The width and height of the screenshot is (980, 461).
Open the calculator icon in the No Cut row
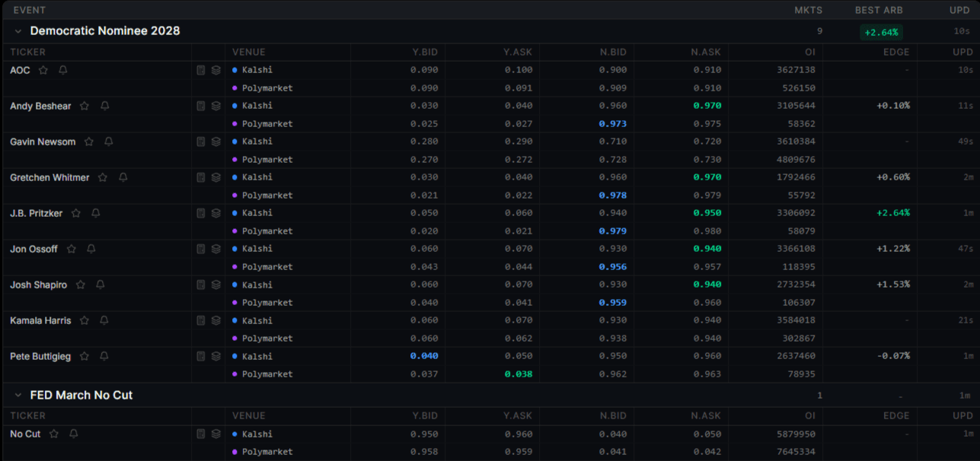pos(201,434)
